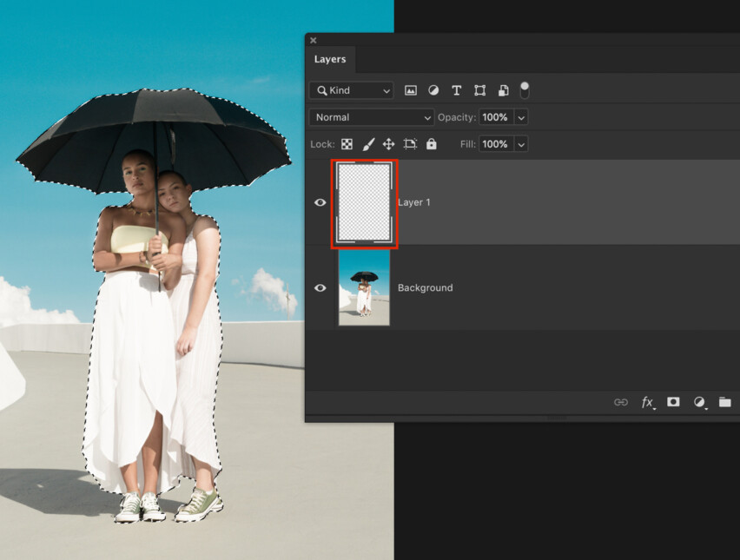Create a new layer group
Screen dimensions: 740x560
(725, 402)
